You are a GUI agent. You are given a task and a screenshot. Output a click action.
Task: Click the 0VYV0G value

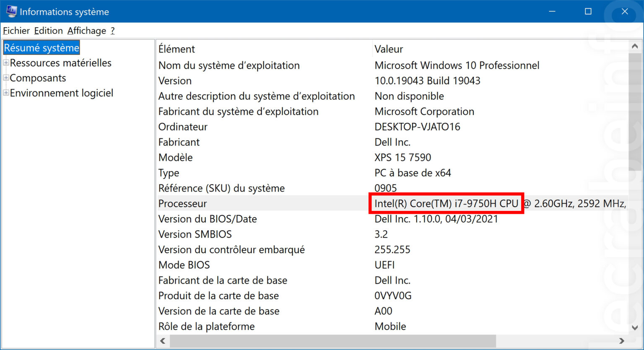[393, 296]
